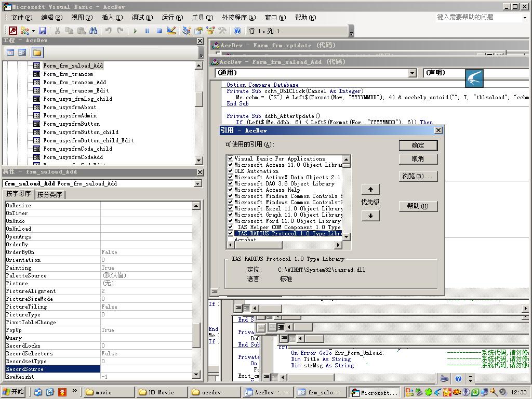
Task: Open the properties object selector dropdown
Action: click(197, 183)
